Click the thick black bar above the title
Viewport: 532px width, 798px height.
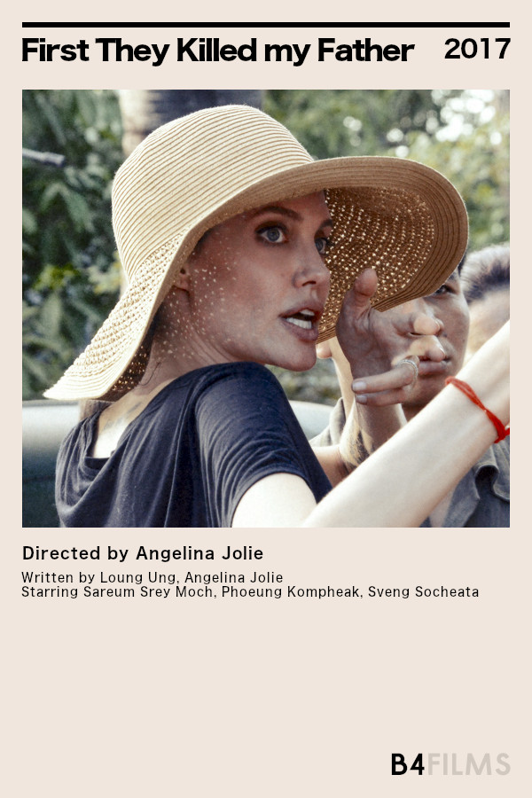(x=266, y=25)
